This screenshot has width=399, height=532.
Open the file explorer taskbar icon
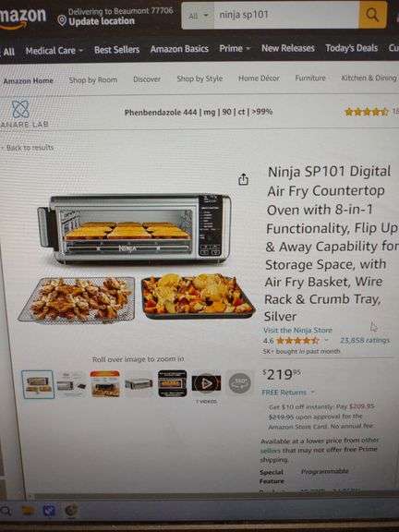click(x=28, y=510)
